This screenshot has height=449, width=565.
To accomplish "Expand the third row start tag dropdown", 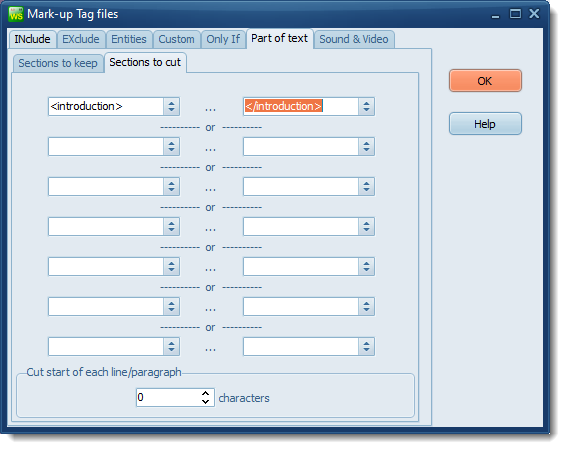I will pos(172,187).
